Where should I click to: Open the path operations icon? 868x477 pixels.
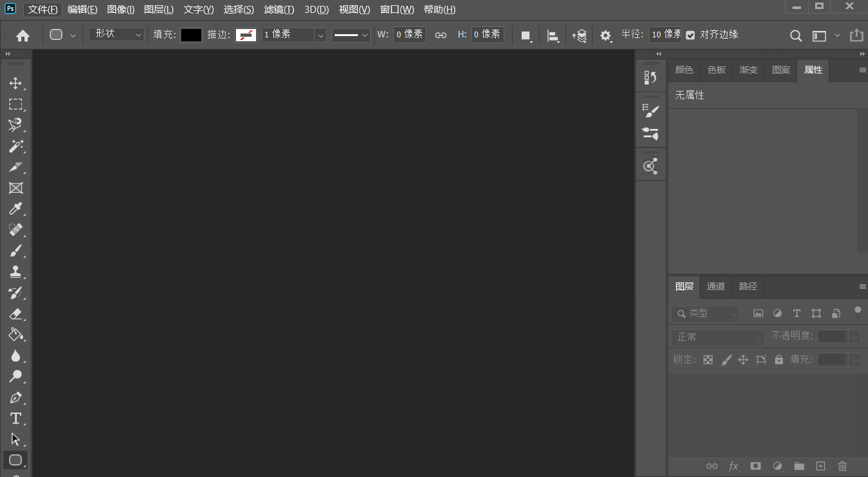(x=526, y=35)
